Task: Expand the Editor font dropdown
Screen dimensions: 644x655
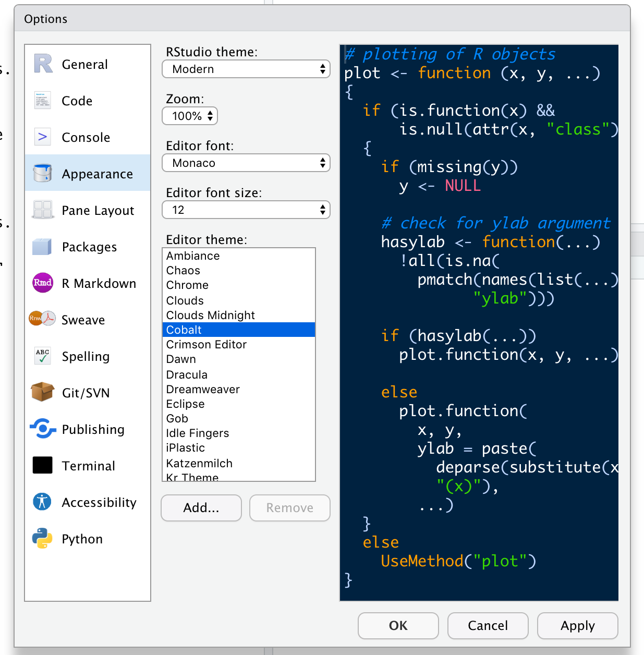Action: tap(246, 163)
